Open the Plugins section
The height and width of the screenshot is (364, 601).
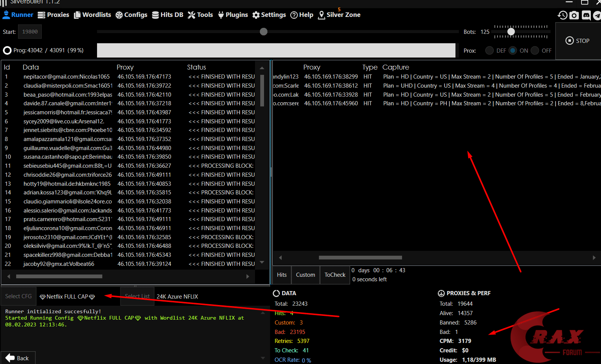pos(233,15)
